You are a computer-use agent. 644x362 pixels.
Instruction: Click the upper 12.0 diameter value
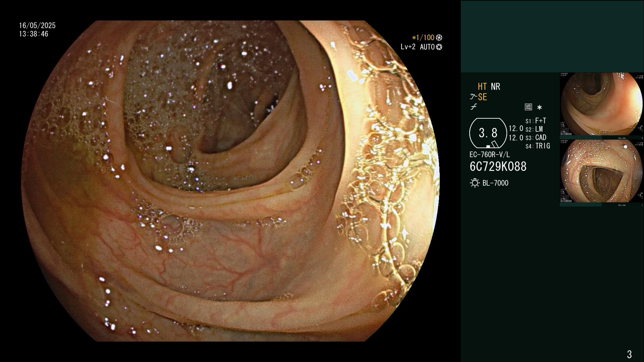(x=516, y=128)
